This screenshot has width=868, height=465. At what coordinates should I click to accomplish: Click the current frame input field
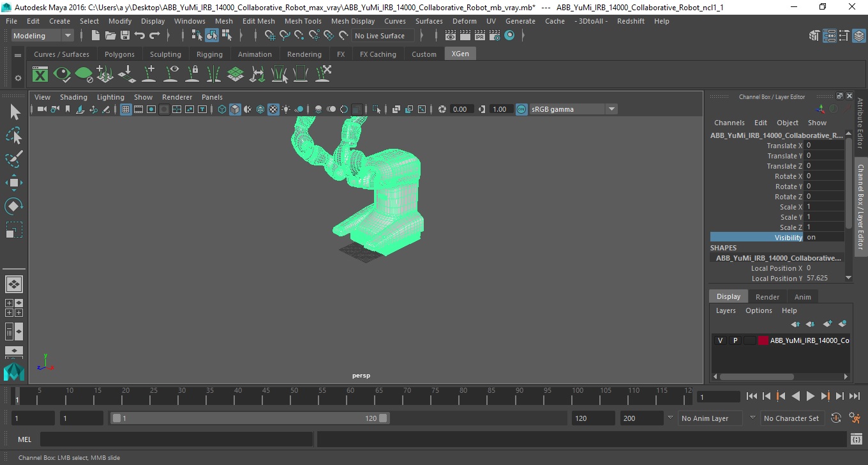(x=718, y=397)
